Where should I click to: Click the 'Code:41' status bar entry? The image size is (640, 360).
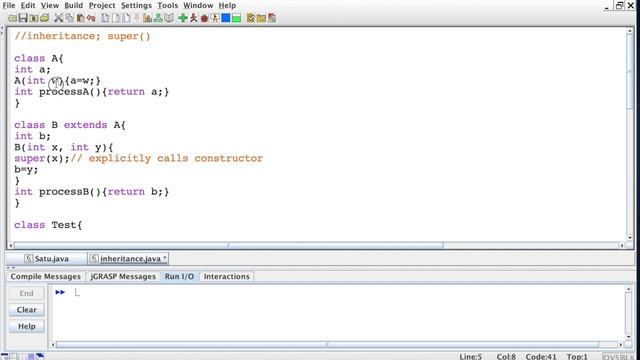[x=541, y=357]
